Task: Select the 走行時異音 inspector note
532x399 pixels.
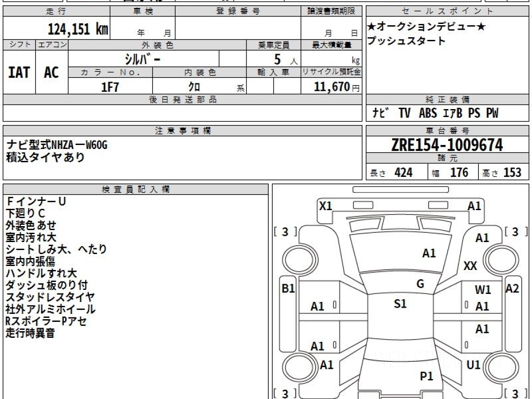Action: tap(31, 333)
